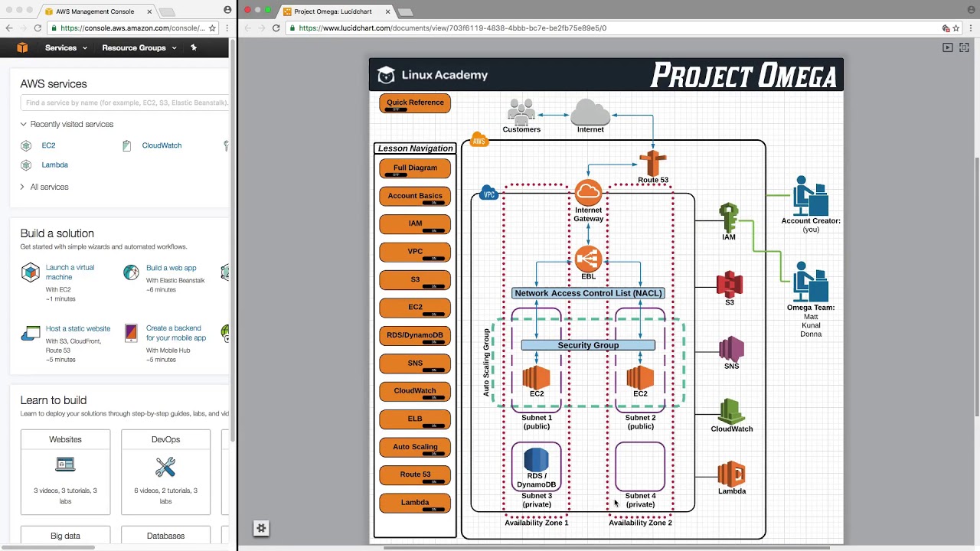
Task: Click the EC2 icon in Subnet 1
Action: pyautogui.click(x=536, y=377)
